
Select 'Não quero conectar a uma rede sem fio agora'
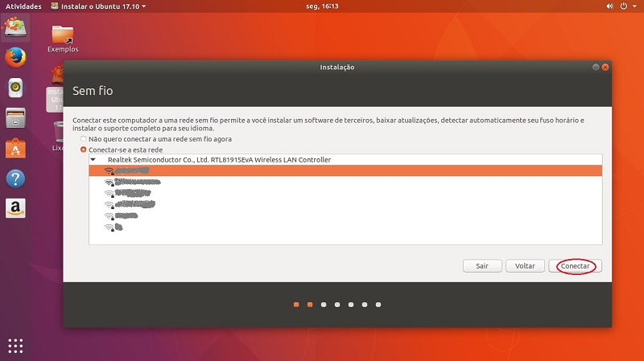tap(156, 139)
